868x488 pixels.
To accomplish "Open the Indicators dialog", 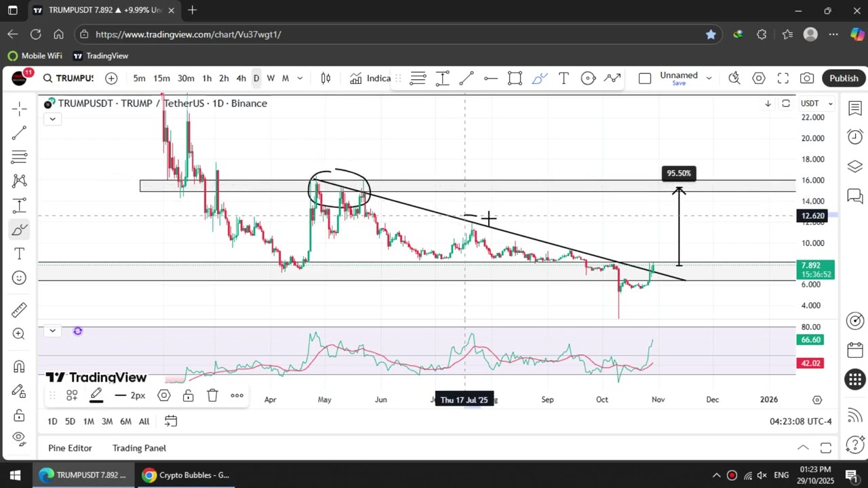I will [370, 78].
